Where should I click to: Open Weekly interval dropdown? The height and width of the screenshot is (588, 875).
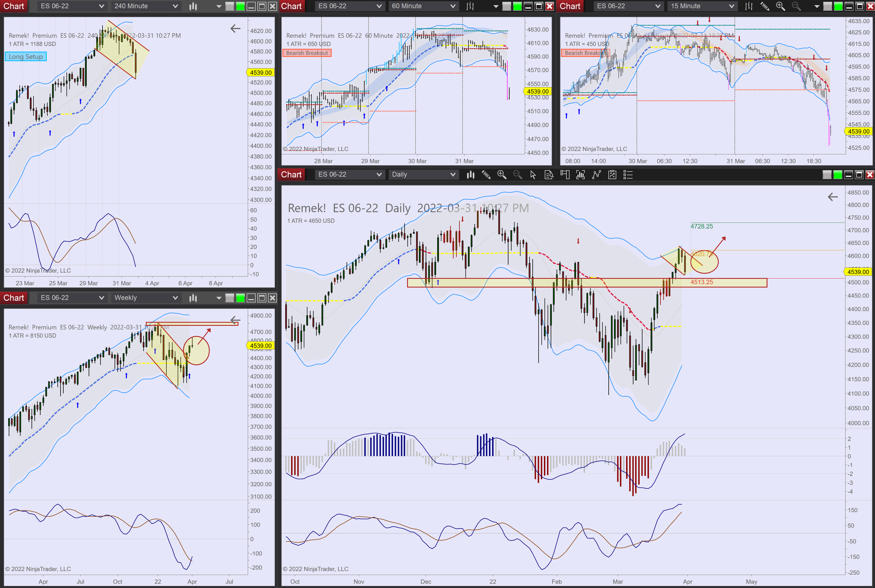click(x=146, y=298)
